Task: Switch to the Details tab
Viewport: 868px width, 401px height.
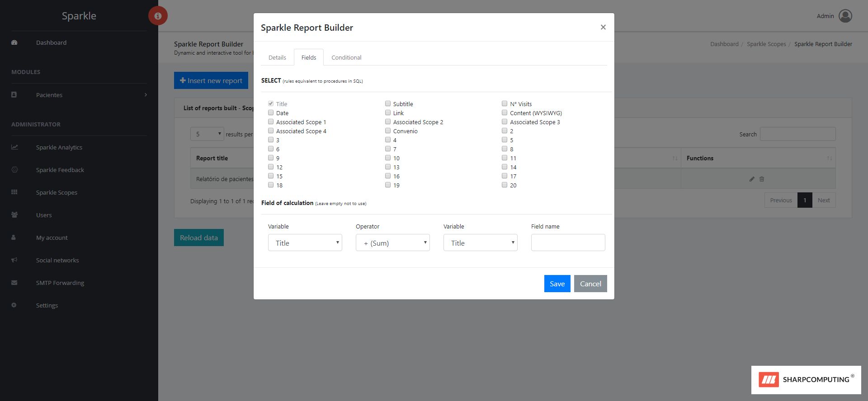Action: coord(277,57)
